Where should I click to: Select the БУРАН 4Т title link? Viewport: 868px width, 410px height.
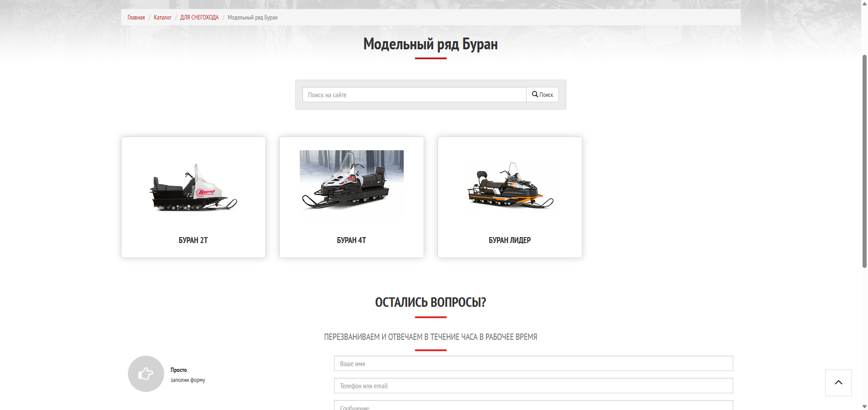[351, 240]
